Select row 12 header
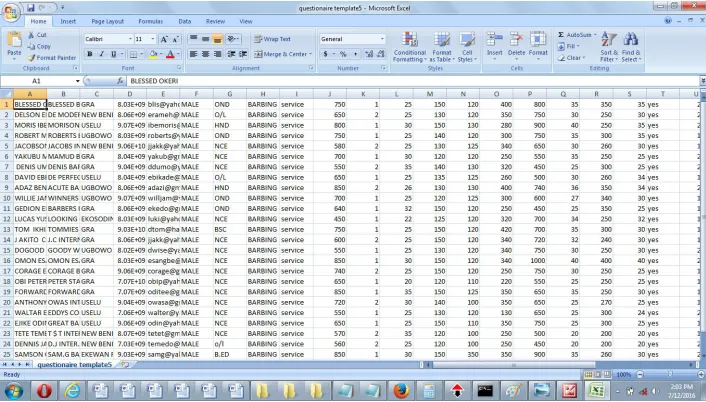 click(x=7, y=219)
